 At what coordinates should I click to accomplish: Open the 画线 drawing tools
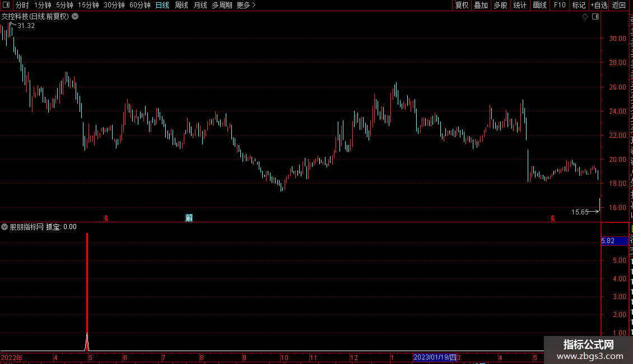coord(540,5)
